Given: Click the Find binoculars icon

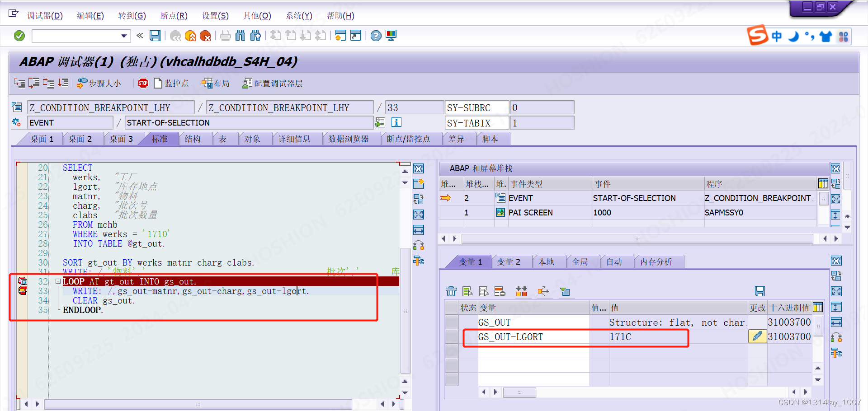Looking at the screenshot, I should (241, 36).
